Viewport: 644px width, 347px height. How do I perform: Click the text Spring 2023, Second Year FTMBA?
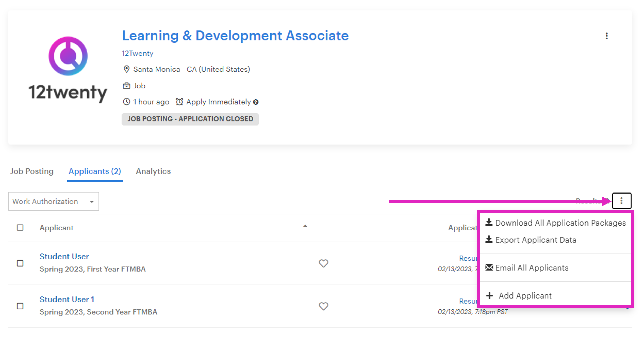98,312
